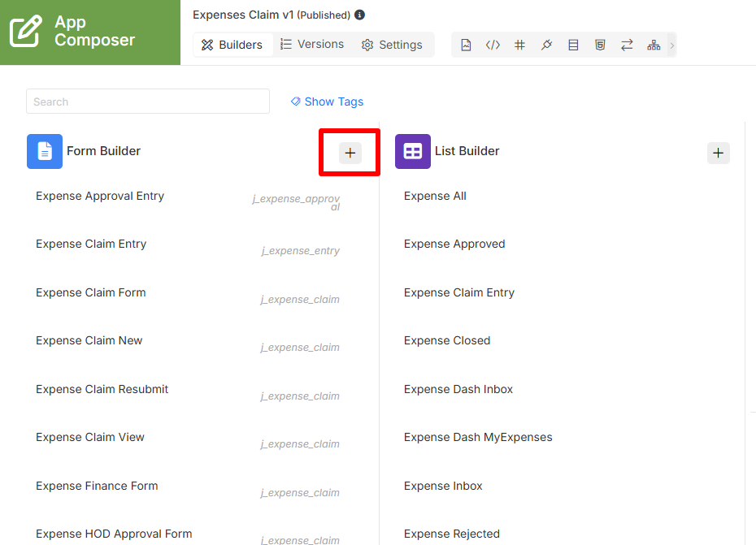The height and width of the screenshot is (545, 756).
Task: Open the Expense Rejected list
Action: [452, 534]
